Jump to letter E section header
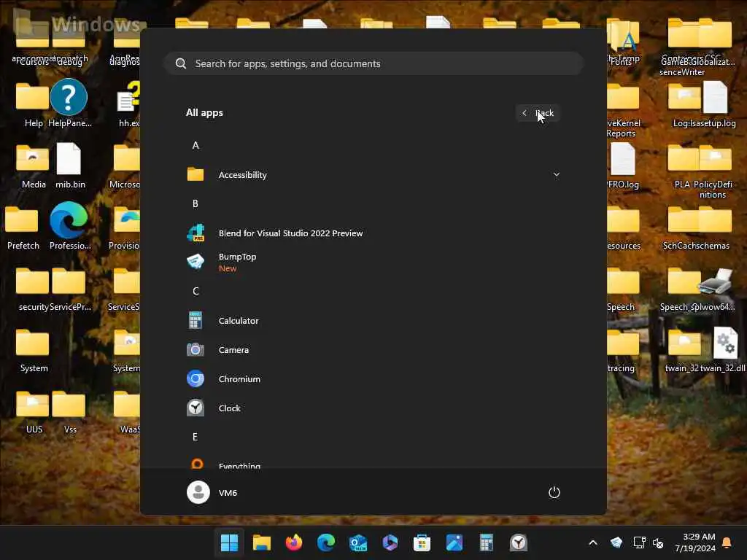This screenshot has height=560, width=747. (196, 437)
